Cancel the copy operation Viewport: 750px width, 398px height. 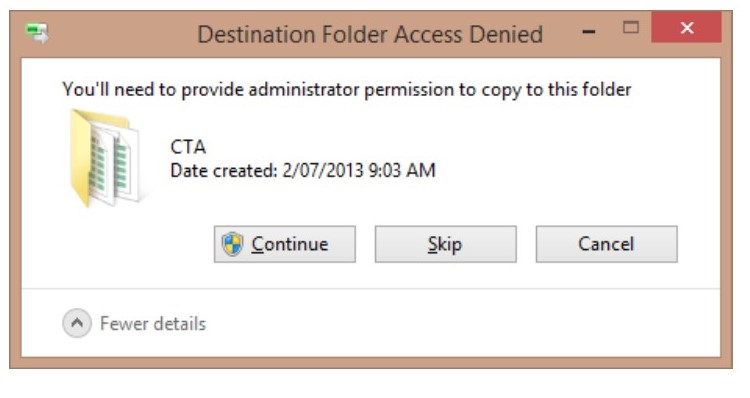pos(607,244)
